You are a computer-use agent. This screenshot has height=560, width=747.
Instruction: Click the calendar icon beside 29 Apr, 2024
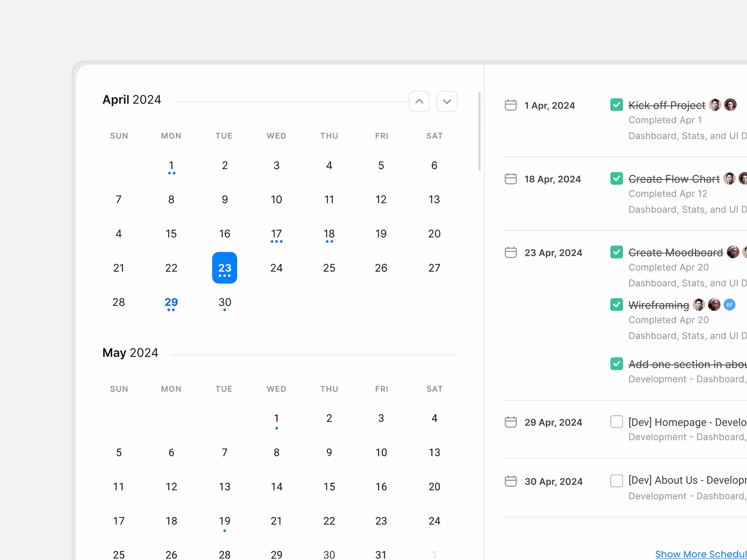[x=510, y=422]
